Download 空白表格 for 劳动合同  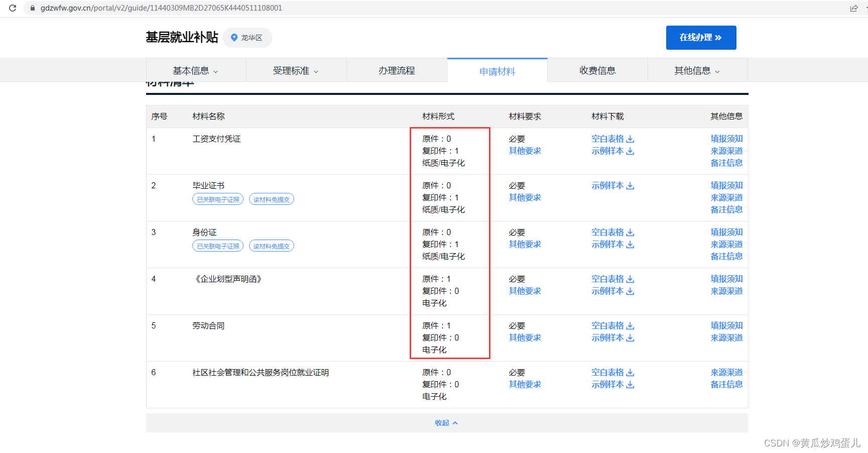click(612, 325)
